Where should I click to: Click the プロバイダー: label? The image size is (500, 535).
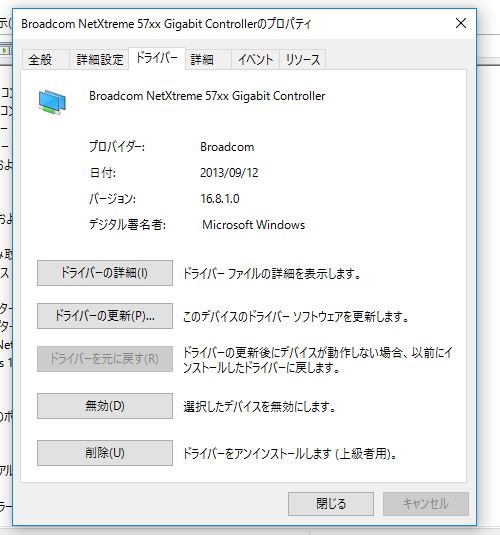point(117,147)
